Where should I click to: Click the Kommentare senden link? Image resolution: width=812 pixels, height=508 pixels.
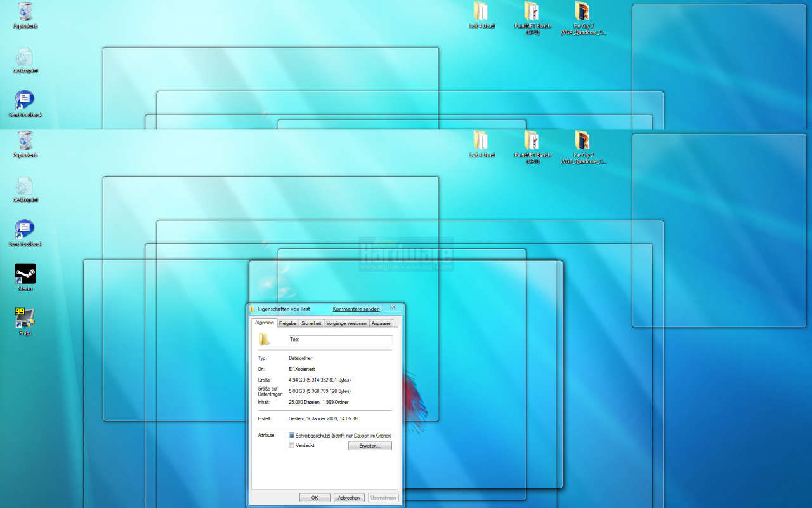pyautogui.click(x=356, y=309)
